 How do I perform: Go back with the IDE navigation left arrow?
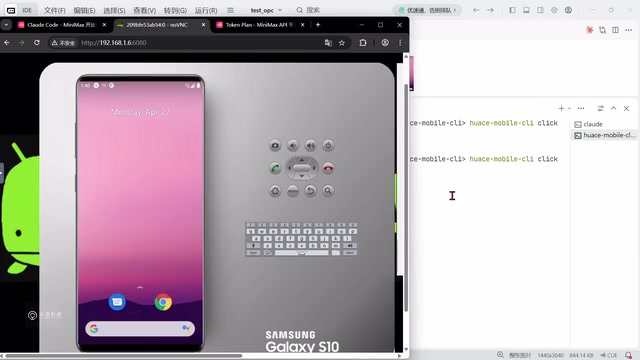pos(476,10)
